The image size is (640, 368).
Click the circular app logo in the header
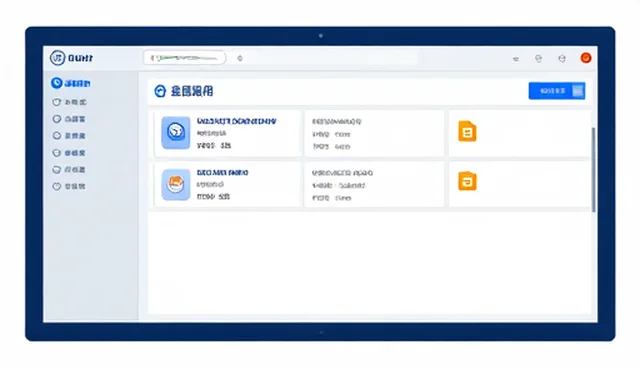click(x=57, y=58)
